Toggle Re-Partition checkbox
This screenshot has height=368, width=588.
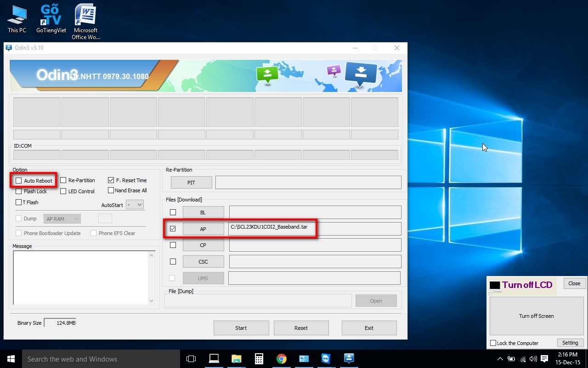click(63, 180)
